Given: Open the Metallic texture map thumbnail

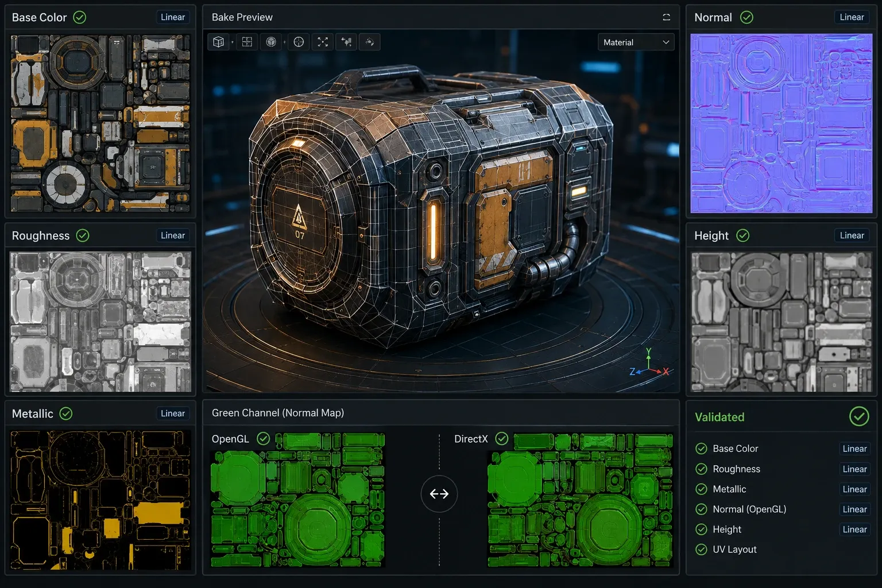Looking at the screenshot, I should point(100,500).
